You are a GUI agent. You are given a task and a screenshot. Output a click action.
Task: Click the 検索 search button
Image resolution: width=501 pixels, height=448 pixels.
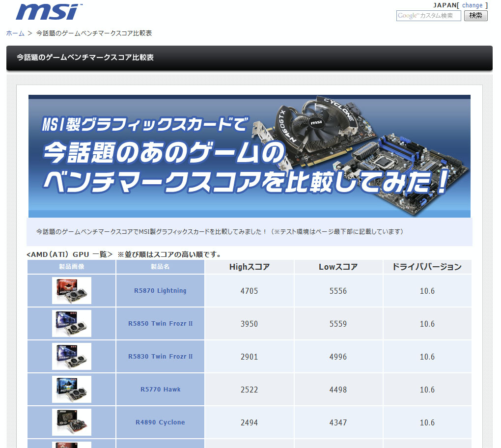point(475,16)
